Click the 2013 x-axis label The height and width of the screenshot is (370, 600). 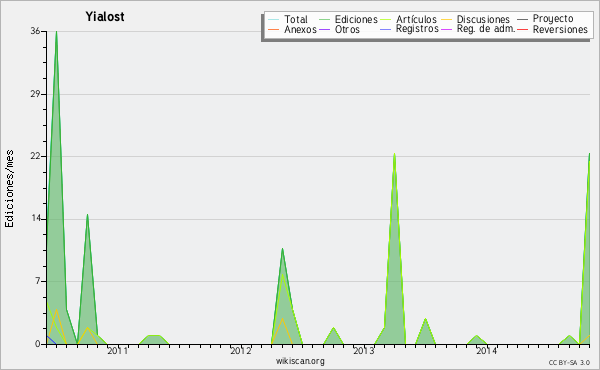tap(364, 350)
